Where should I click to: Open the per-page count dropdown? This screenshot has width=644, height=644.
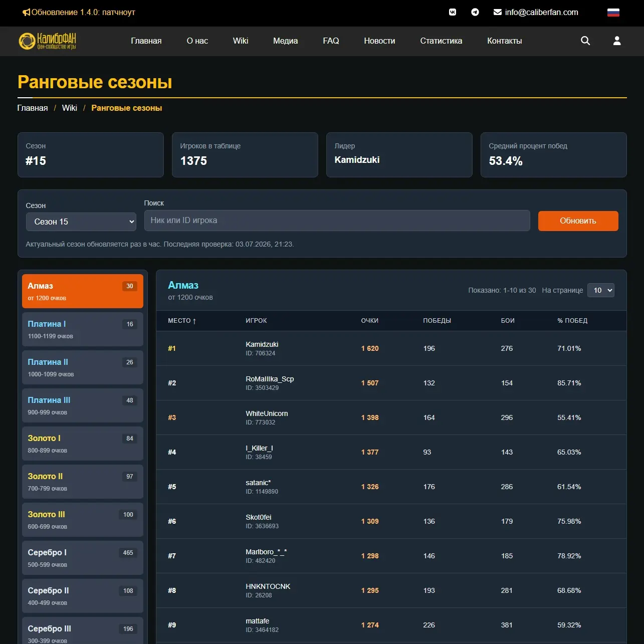point(600,290)
